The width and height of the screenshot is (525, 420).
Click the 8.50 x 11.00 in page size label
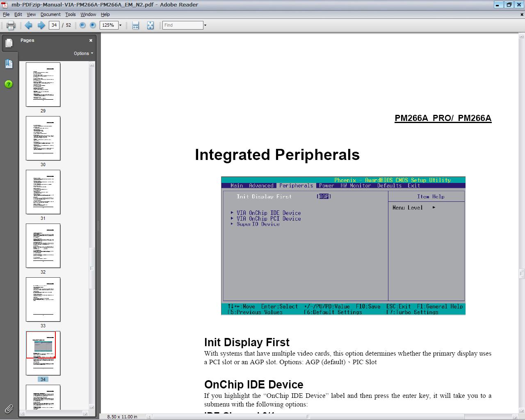click(122, 417)
